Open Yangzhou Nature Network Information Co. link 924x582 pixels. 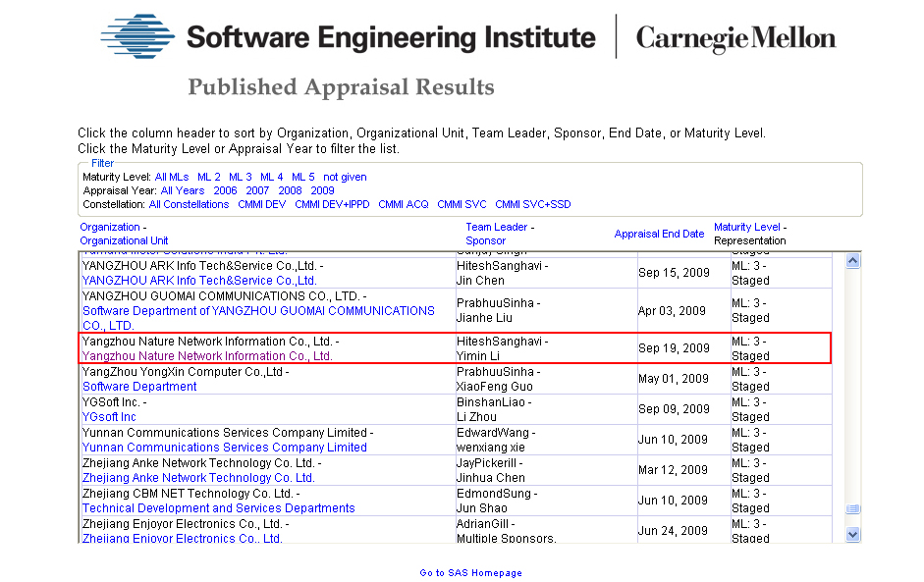click(207, 356)
